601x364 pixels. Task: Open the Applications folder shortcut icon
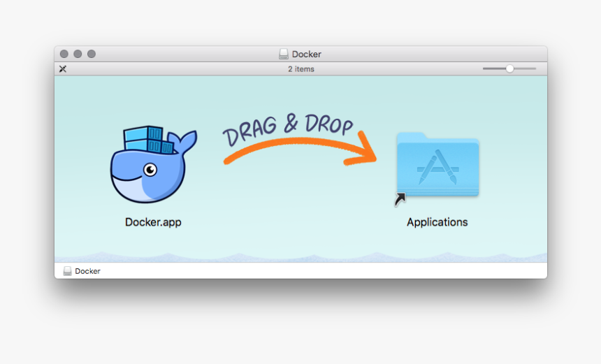(437, 165)
